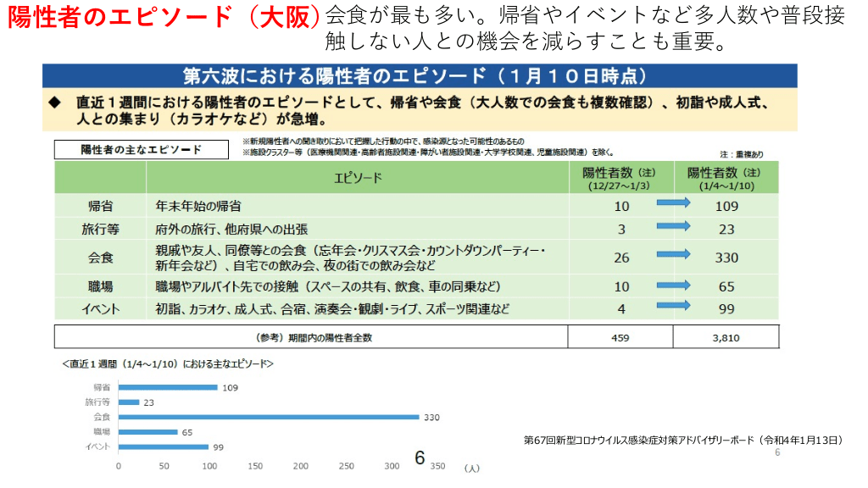Click the 3,810 total in the reference row
This screenshot has width=868, height=488.
point(726,337)
